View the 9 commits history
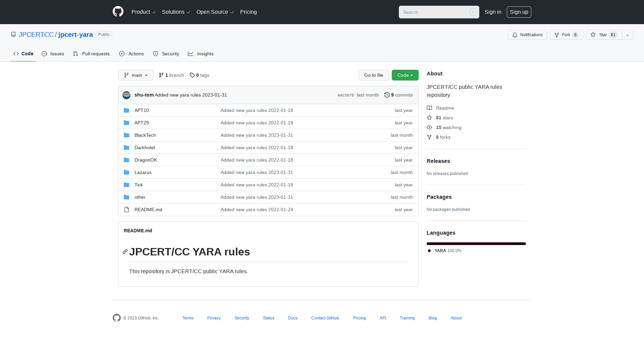 pyautogui.click(x=398, y=95)
